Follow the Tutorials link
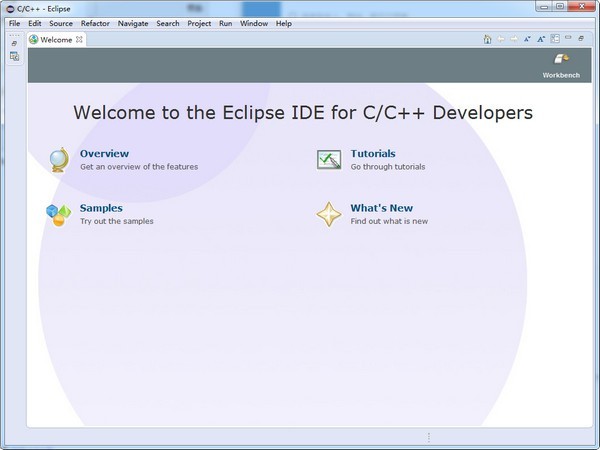Screen dimensions: 600x450 pyautogui.click(x=373, y=153)
